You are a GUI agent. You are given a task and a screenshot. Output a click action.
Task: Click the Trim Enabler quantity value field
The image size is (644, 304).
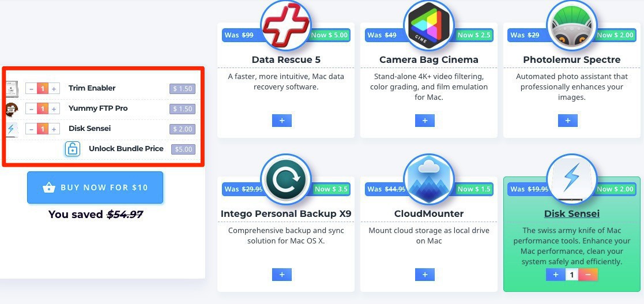click(x=42, y=88)
